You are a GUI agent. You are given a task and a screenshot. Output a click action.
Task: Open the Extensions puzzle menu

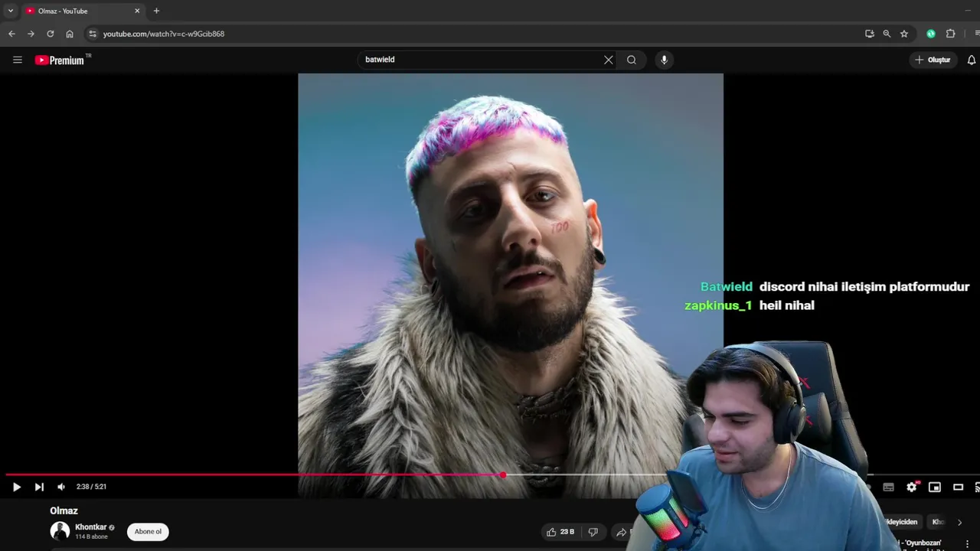[951, 34]
